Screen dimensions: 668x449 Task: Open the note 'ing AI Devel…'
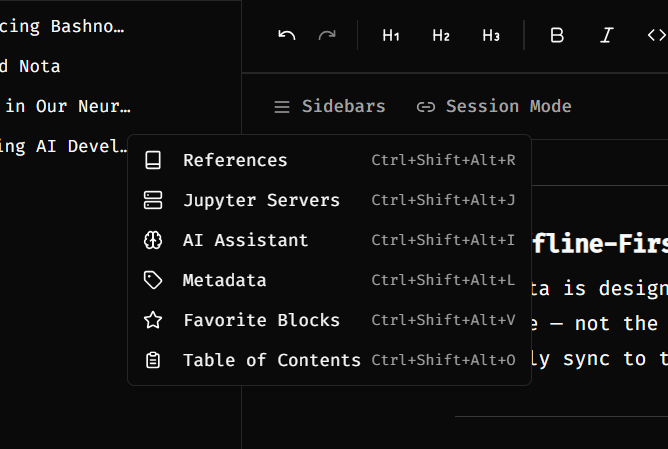tap(64, 147)
